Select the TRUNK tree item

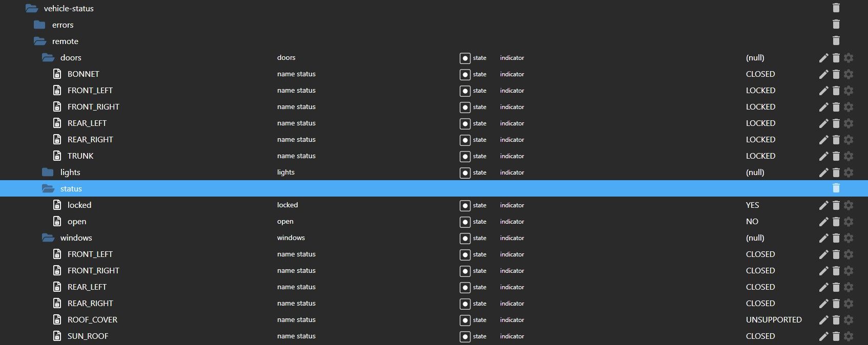tap(80, 156)
